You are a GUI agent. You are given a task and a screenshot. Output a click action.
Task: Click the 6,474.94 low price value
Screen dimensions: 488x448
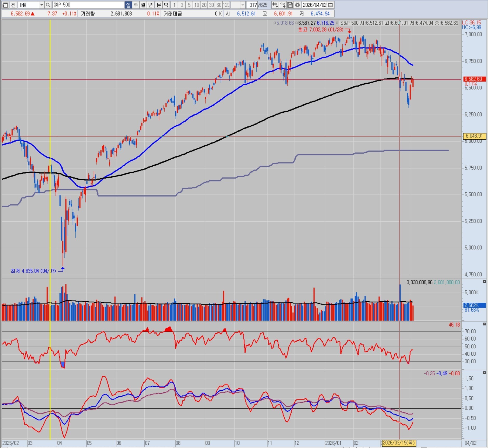320,13
